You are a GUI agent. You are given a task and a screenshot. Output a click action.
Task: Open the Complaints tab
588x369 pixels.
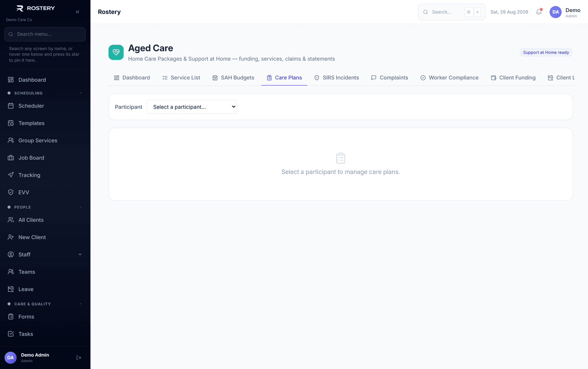(389, 78)
